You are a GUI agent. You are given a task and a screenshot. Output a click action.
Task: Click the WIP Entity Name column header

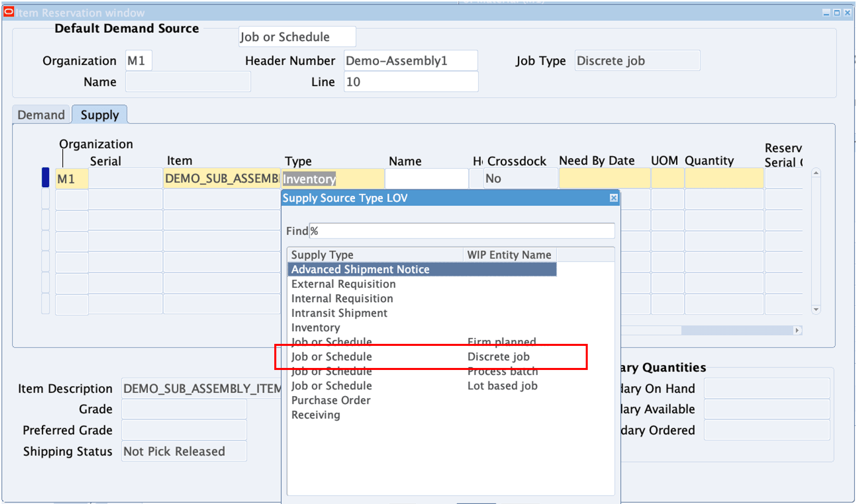coord(509,255)
